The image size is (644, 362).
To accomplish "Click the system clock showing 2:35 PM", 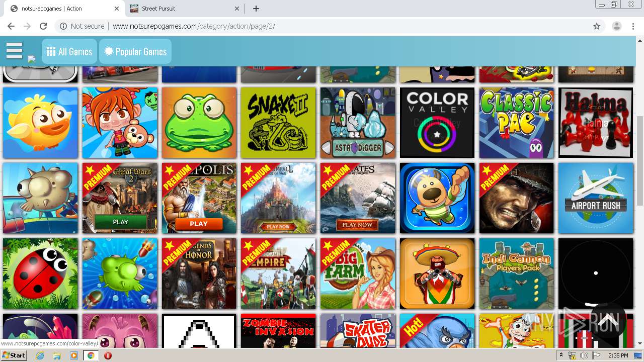I will click(x=618, y=355).
